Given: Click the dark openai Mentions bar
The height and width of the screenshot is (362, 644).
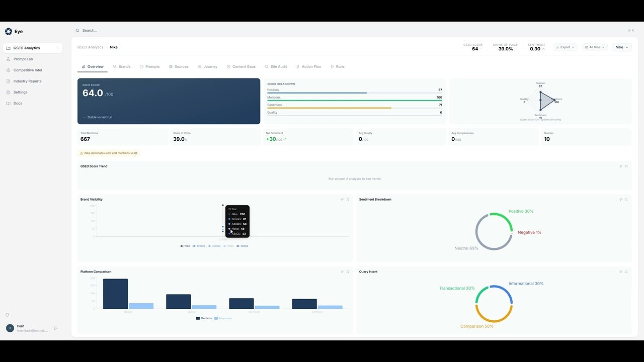Looking at the screenshot, I should pos(179,302).
